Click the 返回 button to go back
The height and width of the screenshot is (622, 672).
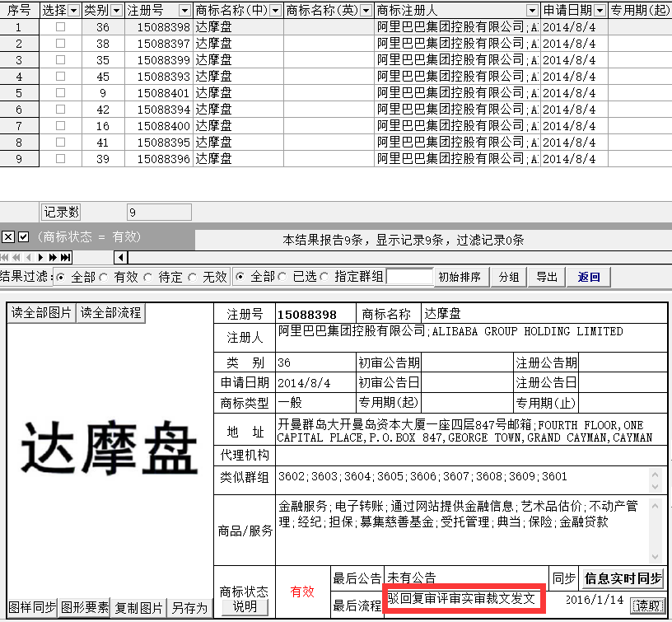[x=589, y=277]
